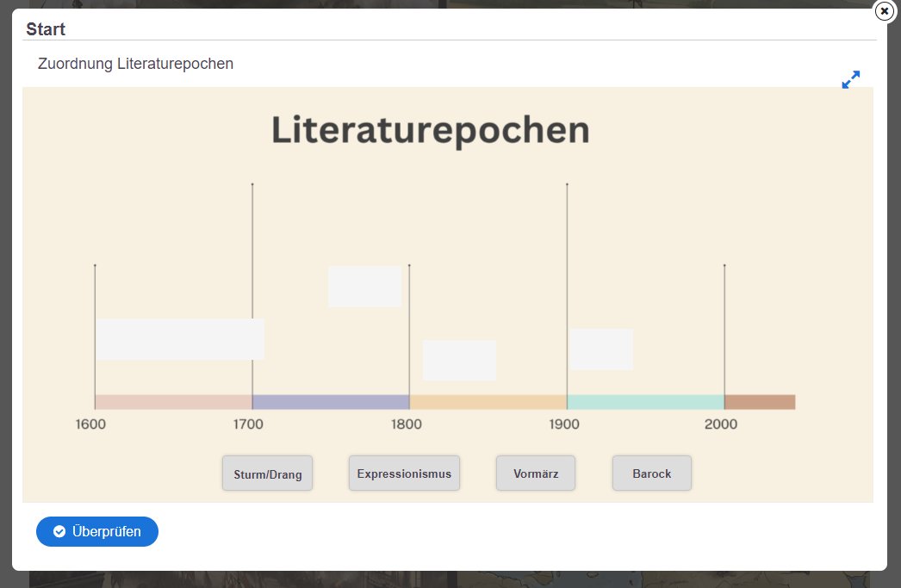The image size is (901, 588).
Task: Select the empty drop zone above 1600–1700
Action: click(181, 339)
